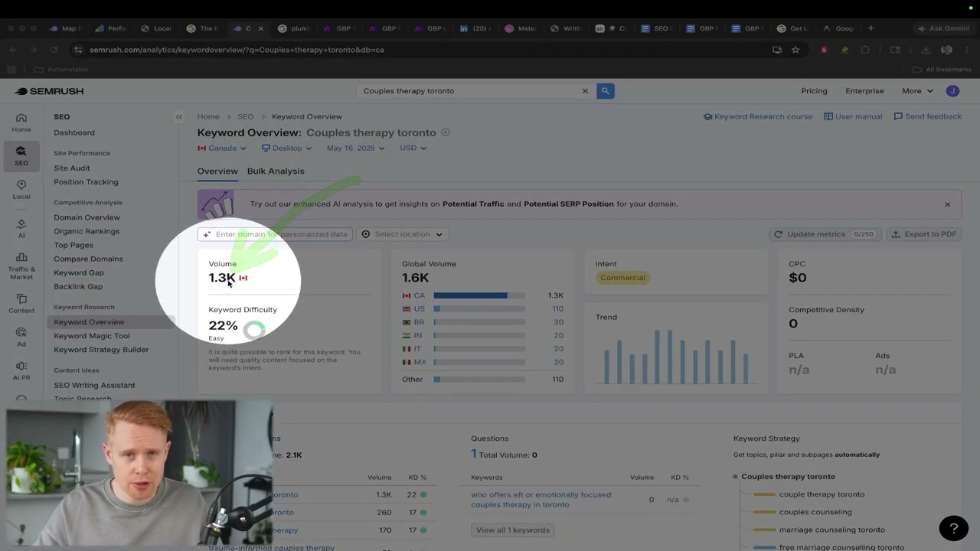Click the Enter domain input field
Image resolution: width=980 pixels, height=551 pixels.
pos(275,234)
